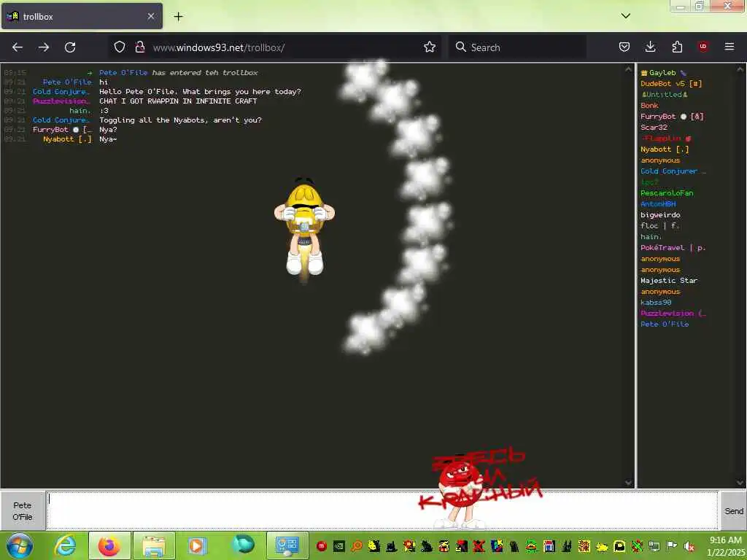
Task: Focus the browser Search box
Action: click(519, 47)
